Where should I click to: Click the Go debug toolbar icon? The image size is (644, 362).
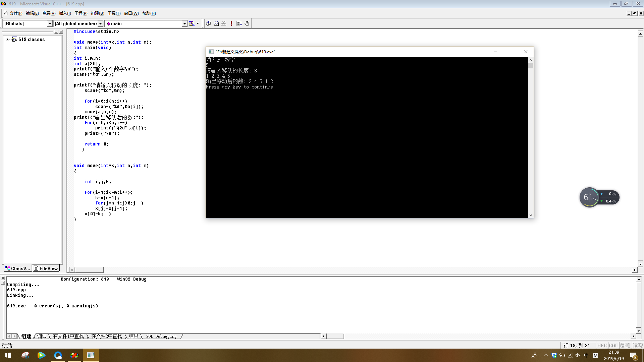tap(239, 23)
